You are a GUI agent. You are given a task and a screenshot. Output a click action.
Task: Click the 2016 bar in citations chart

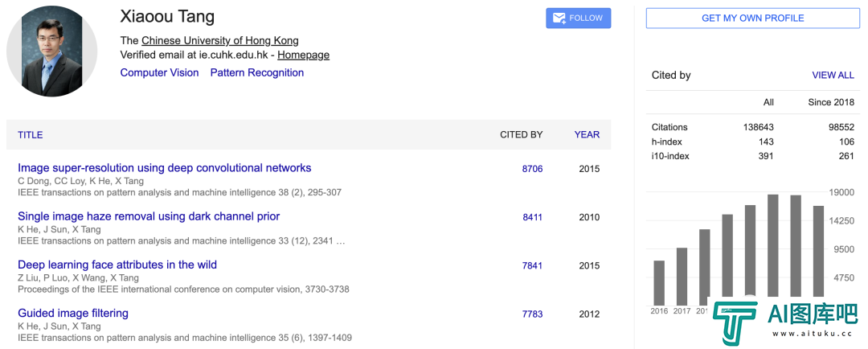tap(659, 282)
